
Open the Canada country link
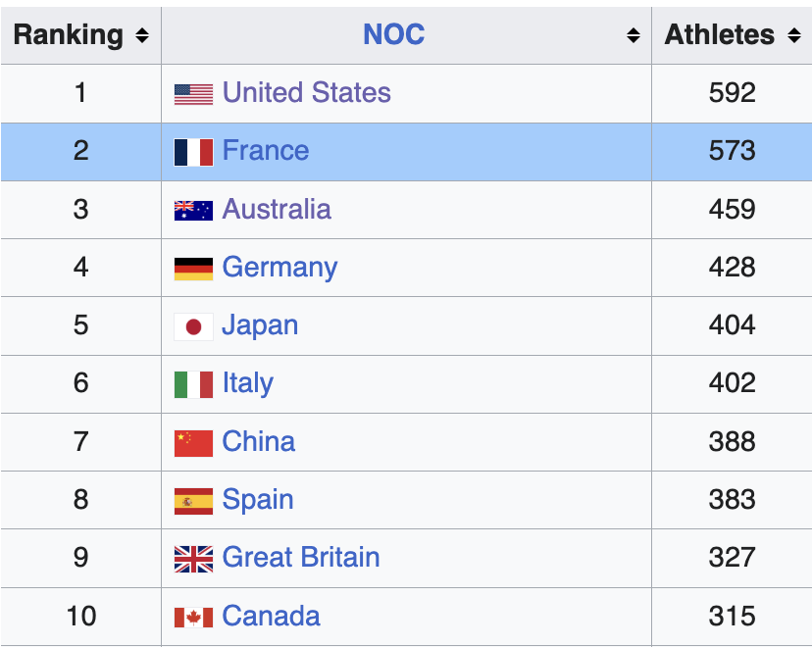coord(271,616)
